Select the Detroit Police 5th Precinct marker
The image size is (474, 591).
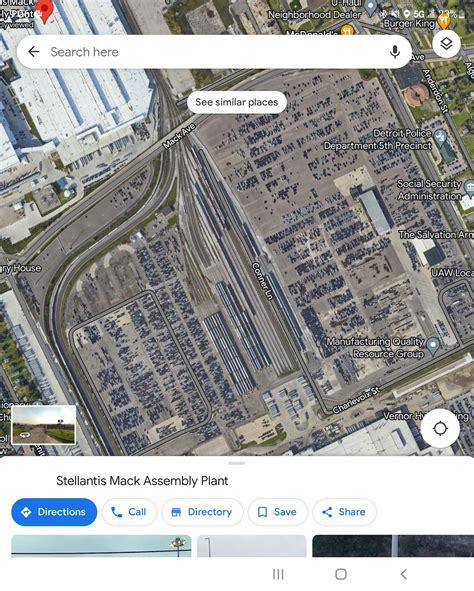440,136
